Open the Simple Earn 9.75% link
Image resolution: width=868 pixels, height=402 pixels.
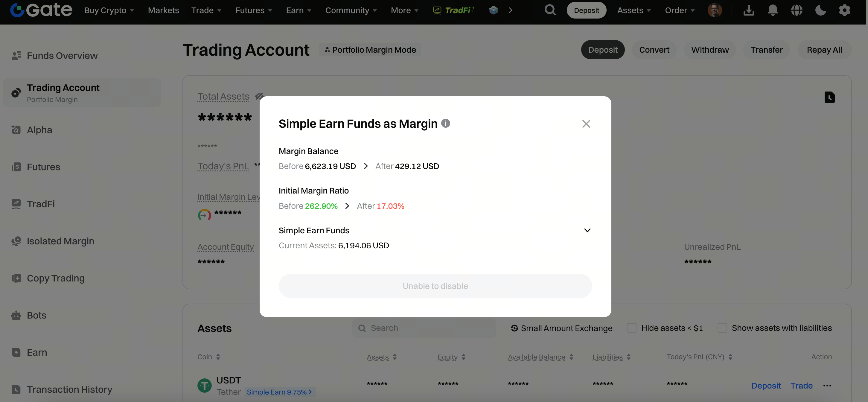pos(279,392)
